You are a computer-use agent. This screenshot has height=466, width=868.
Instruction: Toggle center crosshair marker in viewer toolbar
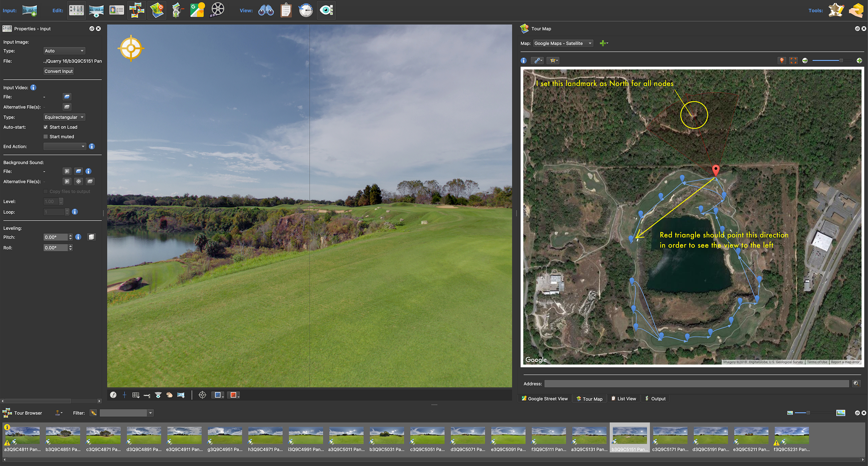125,395
